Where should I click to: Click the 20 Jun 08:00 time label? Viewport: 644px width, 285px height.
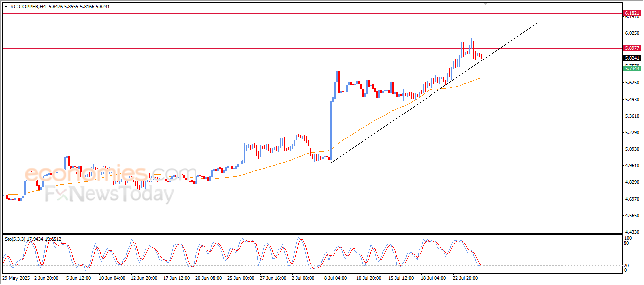[x=208, y=277]
